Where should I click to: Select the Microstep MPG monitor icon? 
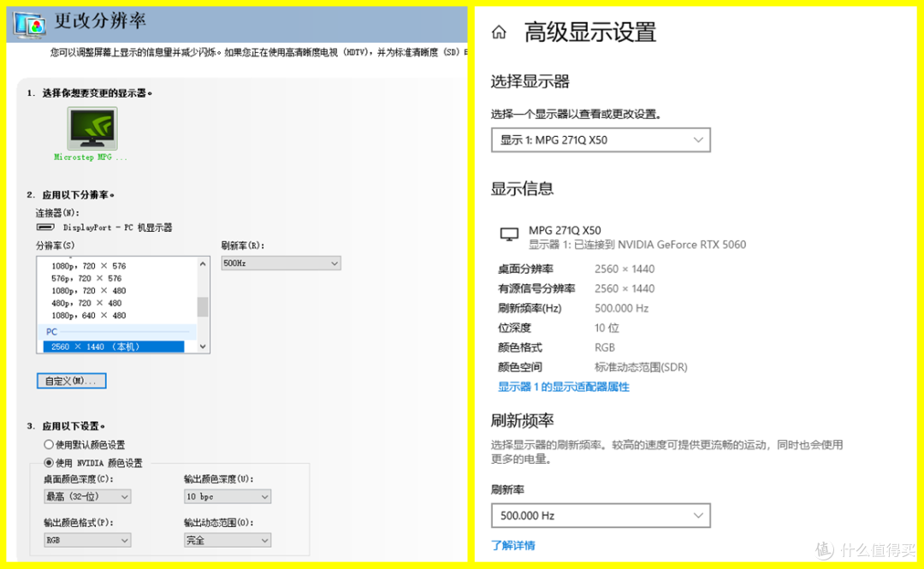(x=92, y=128)
